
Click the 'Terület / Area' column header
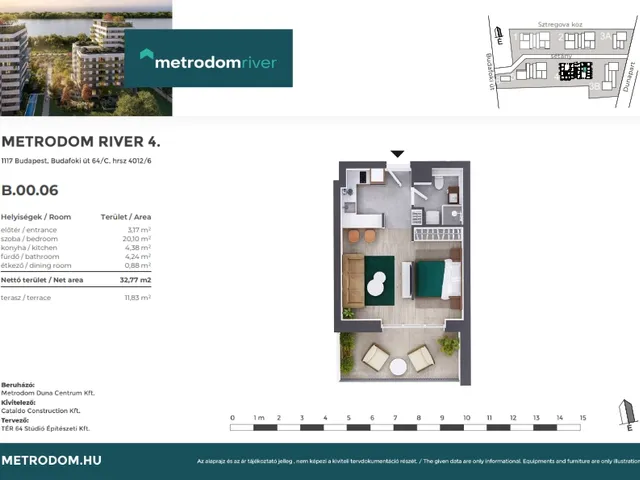pyautogui.click(x=126, y=217)
